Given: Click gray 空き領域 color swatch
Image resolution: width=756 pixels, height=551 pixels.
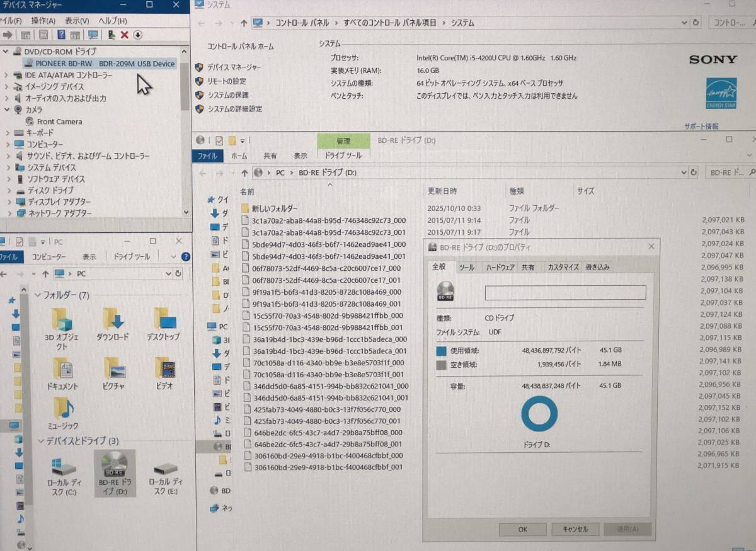Looking at the screenshot, I should coord(442,365).
